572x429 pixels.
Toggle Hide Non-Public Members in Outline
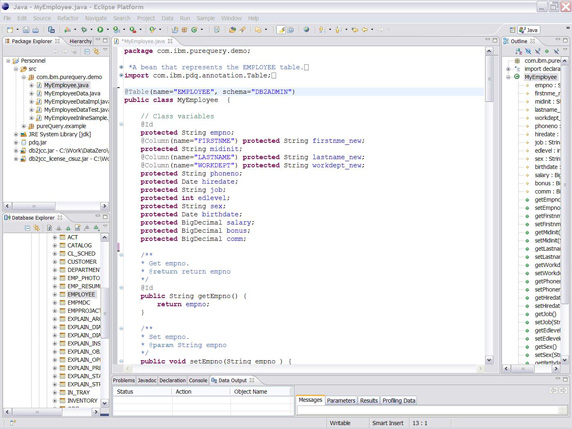pyautogui.click(x=546, y=51)
